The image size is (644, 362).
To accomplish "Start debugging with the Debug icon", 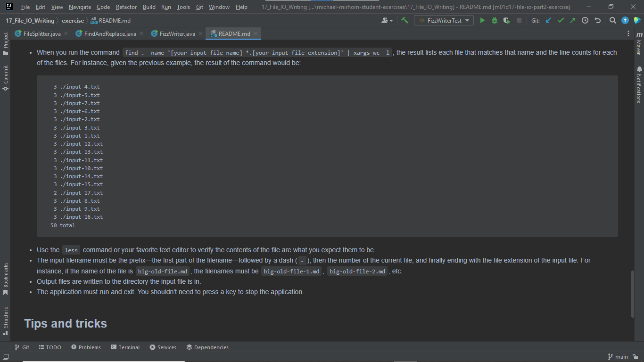I will click(494, 21).
